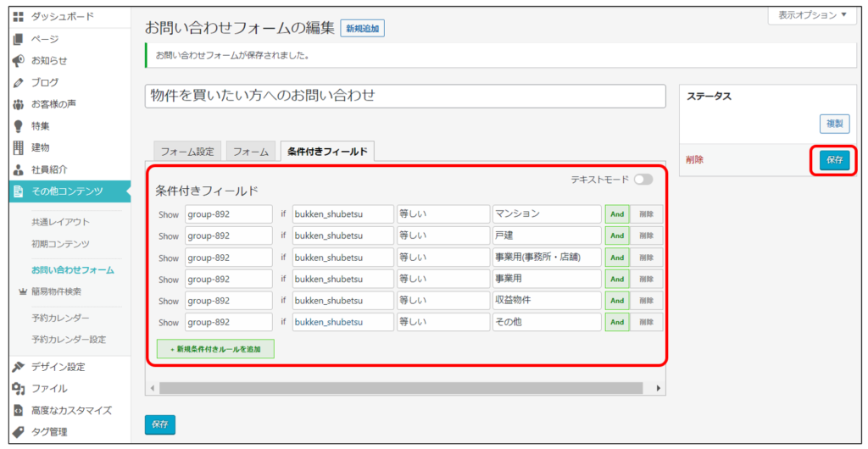The height and width of the screenshot is (449, 868).
Task: Toggle the テキストモード switch
Action: 643,179
